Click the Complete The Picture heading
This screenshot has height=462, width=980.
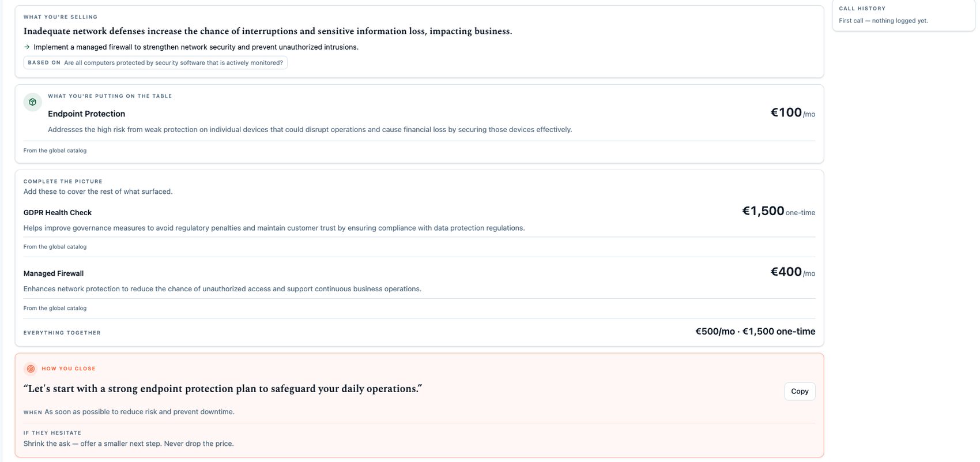pyautogui.click(x=63, y=182)
